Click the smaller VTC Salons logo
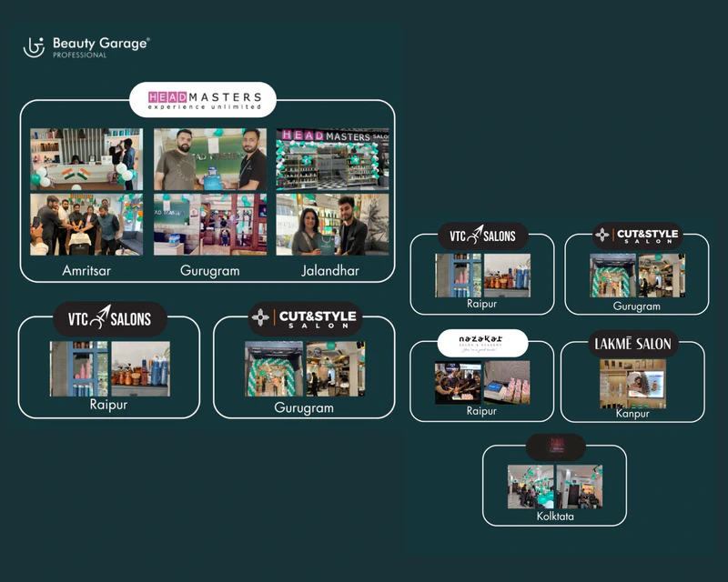Image resolution: width=728 pixels, height=582 pixels. tap(482, 236)
